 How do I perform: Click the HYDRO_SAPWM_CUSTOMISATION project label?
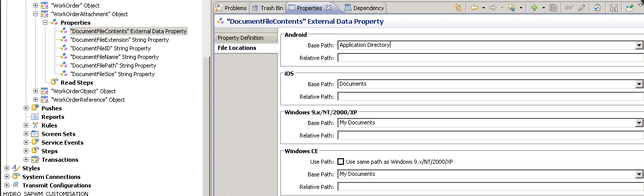(x=46, y=193)
